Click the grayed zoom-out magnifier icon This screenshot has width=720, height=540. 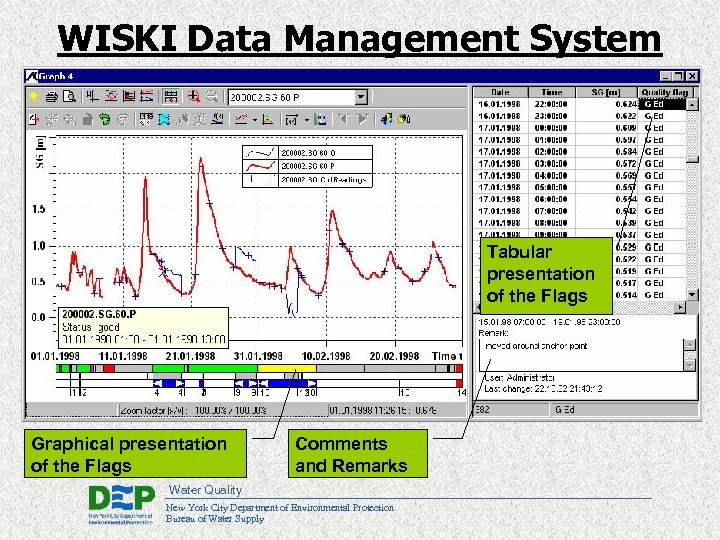point(211,96)
